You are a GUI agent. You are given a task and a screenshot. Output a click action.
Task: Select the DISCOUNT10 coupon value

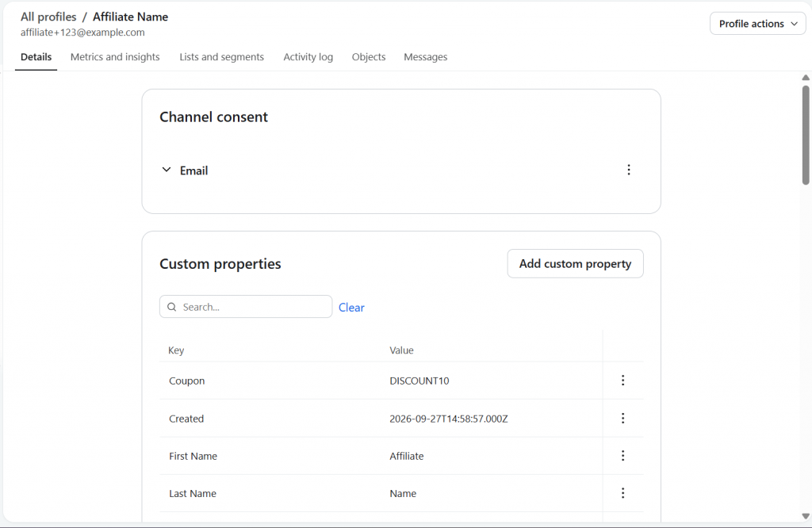[419, 381]
